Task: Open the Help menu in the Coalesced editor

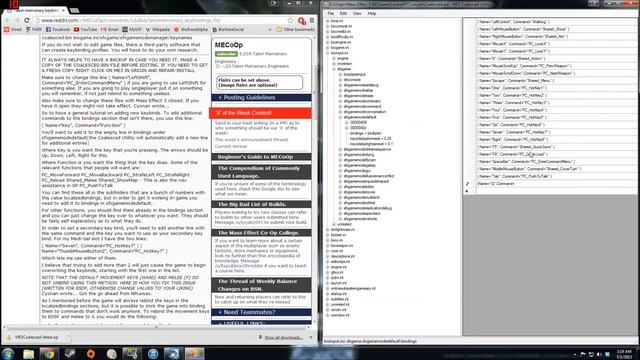Action: tap(371, 13)
